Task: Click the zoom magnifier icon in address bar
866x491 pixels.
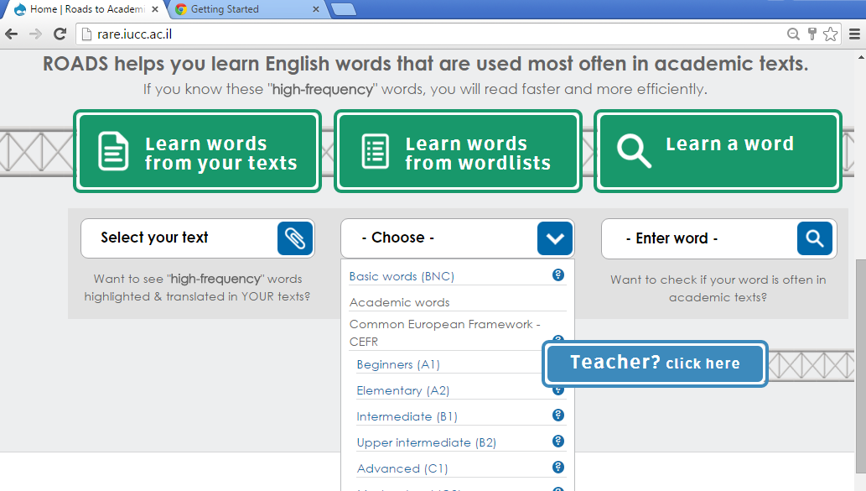Action: pos(793,34)
